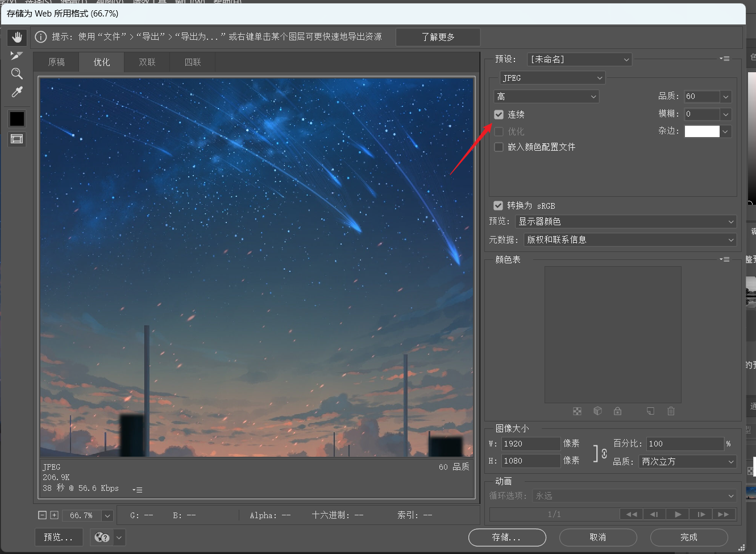Click the image width input field
Image resolution: width=756 pixels, height=554 pixels.
coord(531,444)
